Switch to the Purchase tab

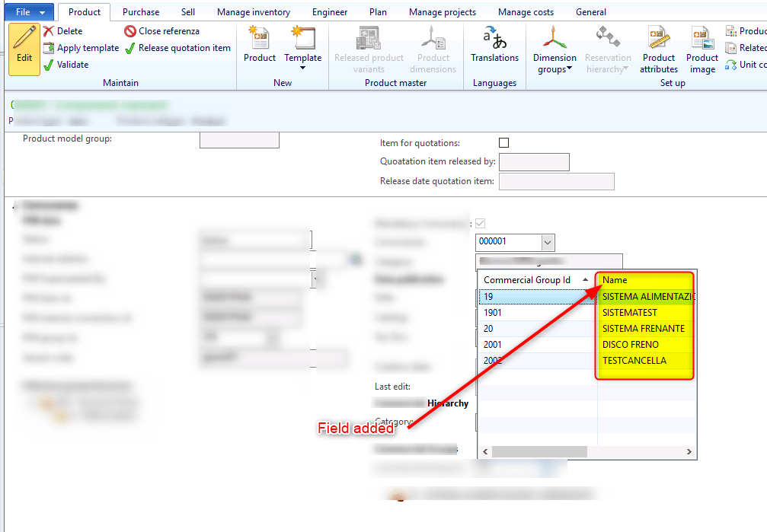tap(141, 12)
